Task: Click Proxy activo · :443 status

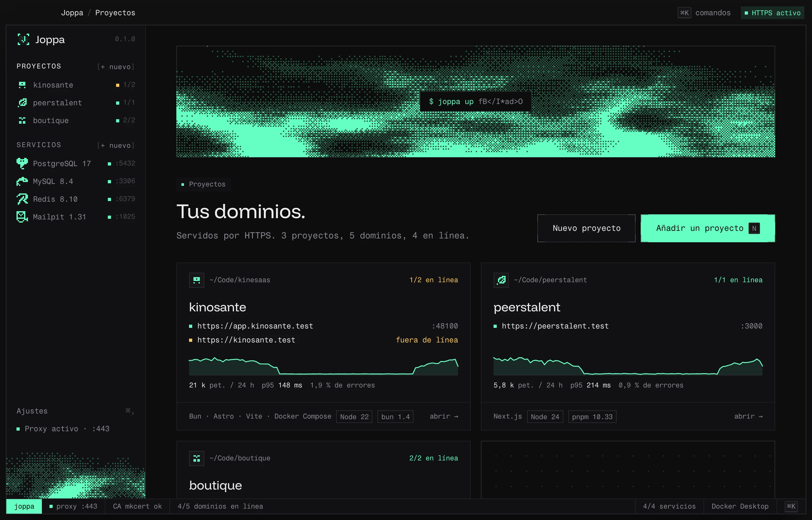Action: click(x=63, y=429)
